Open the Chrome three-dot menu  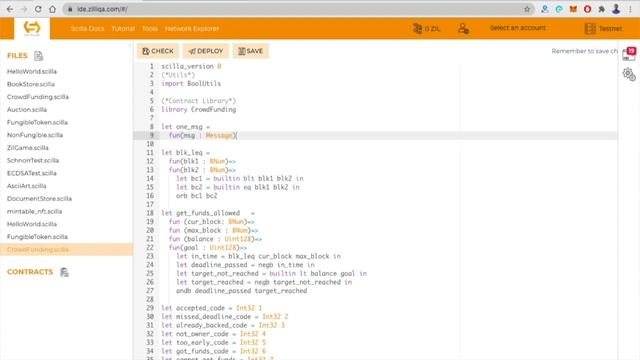tap(630, 9)
